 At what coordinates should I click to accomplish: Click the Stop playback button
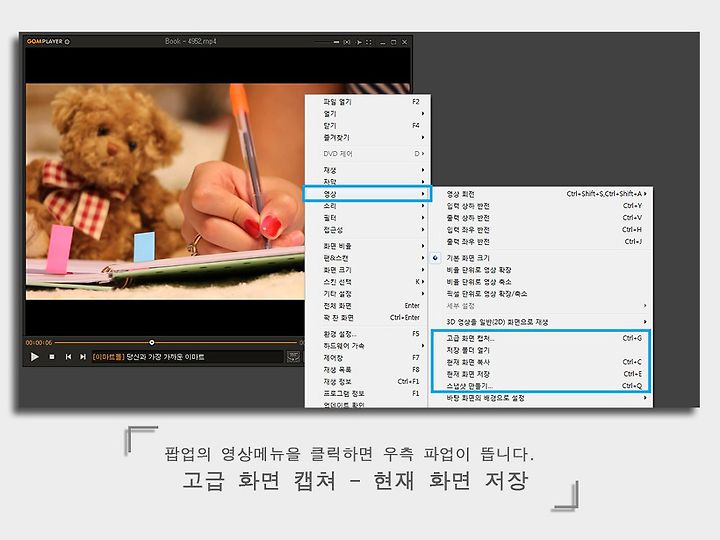52,357
